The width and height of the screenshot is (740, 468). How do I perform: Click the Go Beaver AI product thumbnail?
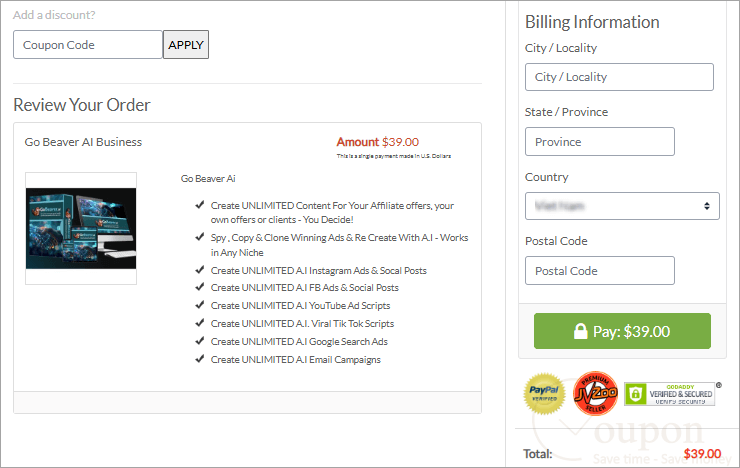(81, 228)
